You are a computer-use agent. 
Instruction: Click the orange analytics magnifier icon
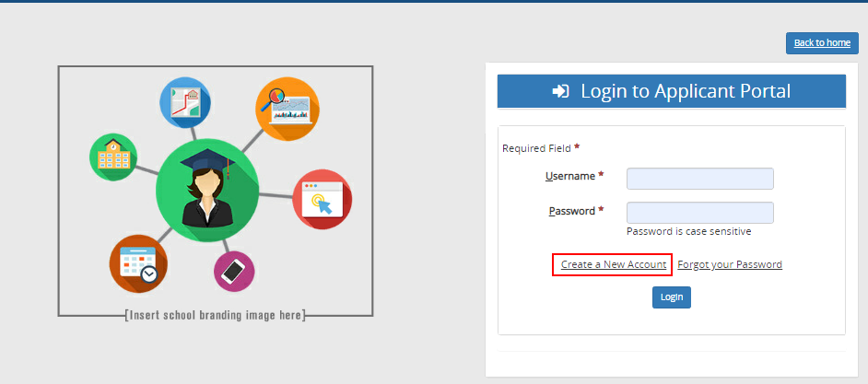point(287,109)
